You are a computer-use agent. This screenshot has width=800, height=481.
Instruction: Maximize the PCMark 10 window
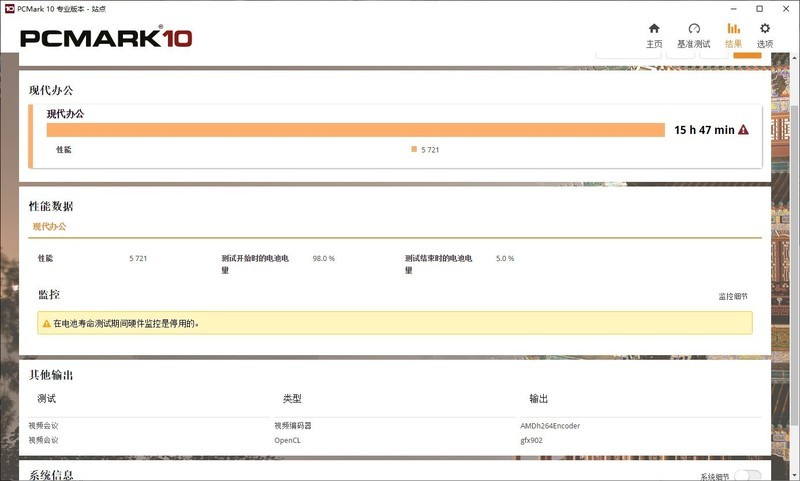759,9
